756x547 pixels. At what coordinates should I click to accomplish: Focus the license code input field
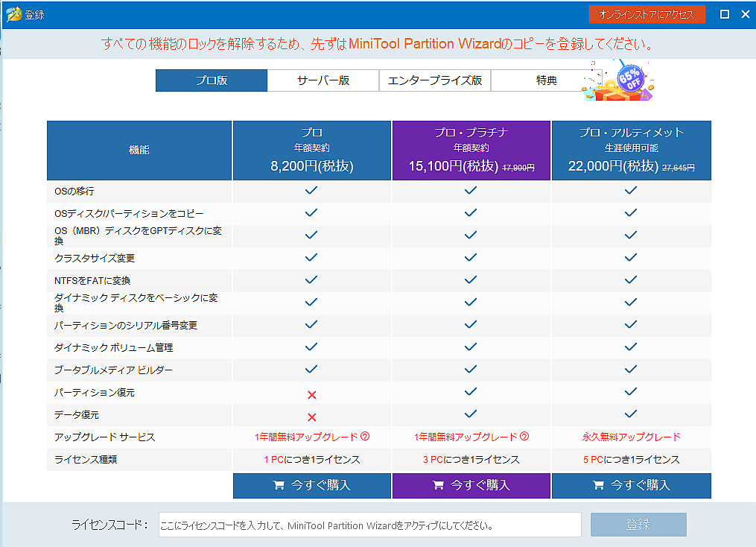pos(369,525)
